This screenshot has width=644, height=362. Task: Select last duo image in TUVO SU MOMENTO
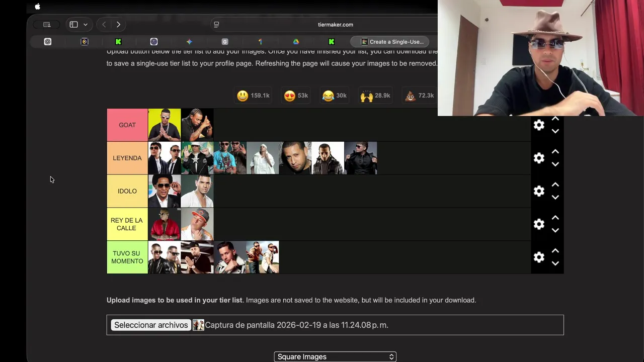coord(263,257)
